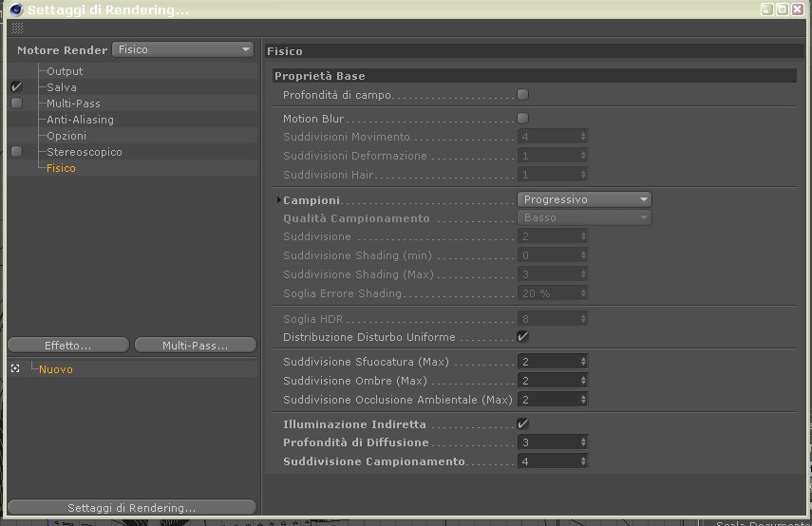This screenshot has height=526, width=812.
Task: Click the target icon beside Nuovo
Action: 15,368
